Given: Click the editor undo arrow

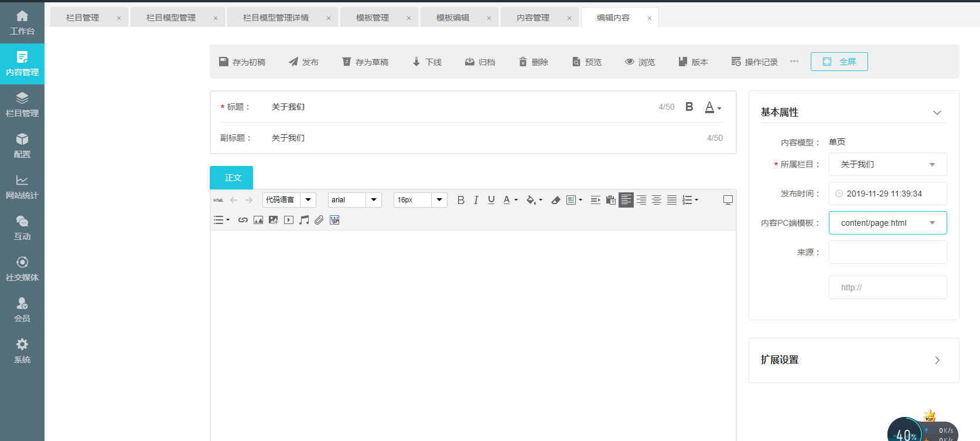Looking at the screenshot, I should 234,200.
